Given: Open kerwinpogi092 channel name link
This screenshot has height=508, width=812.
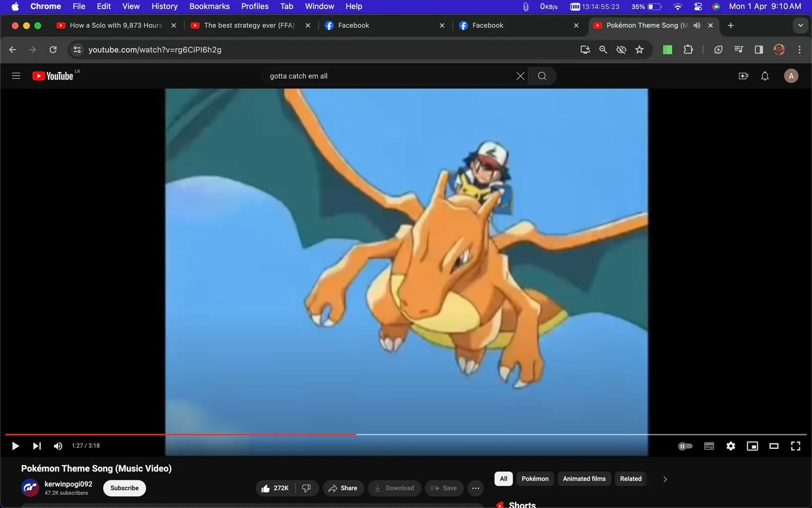Looking at the screenshot, I should (68, 484).
